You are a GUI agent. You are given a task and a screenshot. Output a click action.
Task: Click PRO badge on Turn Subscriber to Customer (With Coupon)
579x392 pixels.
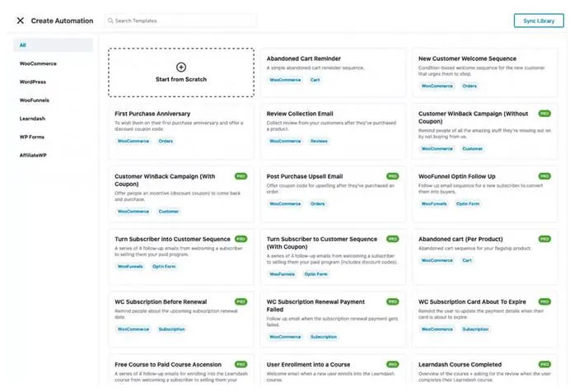coord(393,239)
